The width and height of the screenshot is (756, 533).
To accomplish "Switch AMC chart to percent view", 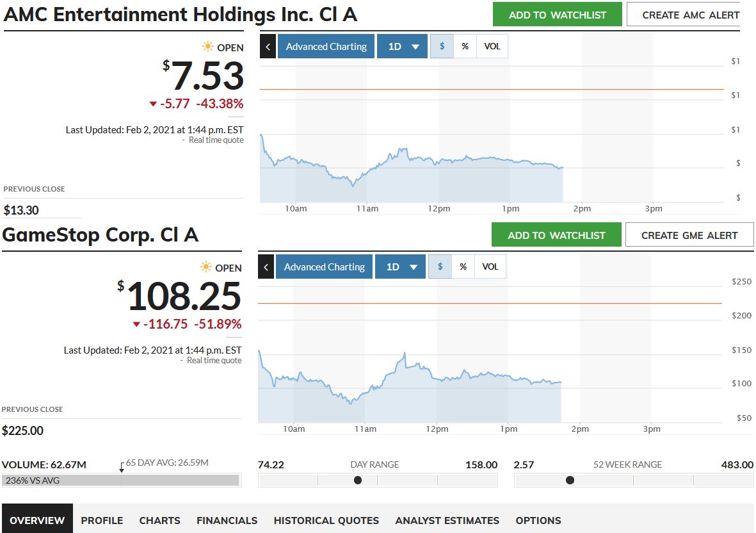I will [x=465, y=47].
